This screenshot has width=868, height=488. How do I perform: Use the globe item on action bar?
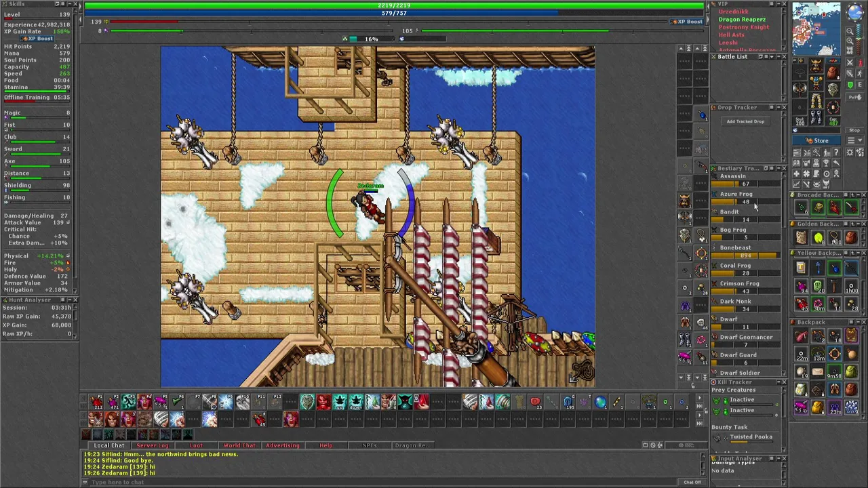601,401
